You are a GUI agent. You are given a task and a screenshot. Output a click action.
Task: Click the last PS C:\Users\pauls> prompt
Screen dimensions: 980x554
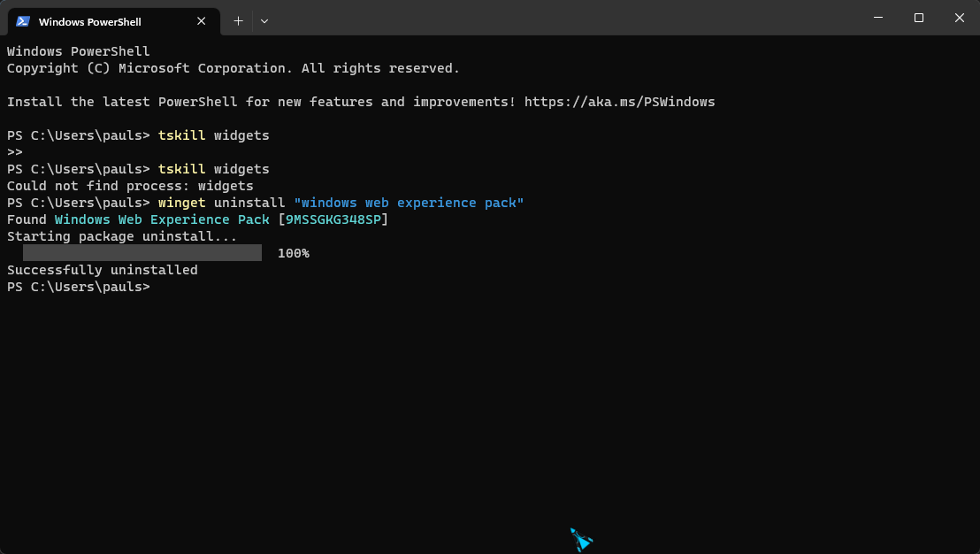click(79, 287)
